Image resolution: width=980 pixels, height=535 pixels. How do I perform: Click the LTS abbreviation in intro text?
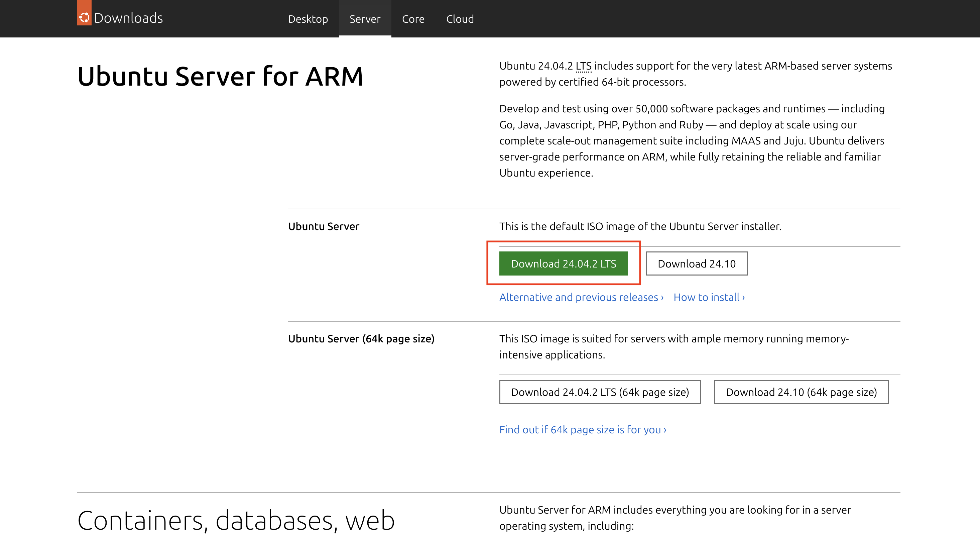click(583, 66)
